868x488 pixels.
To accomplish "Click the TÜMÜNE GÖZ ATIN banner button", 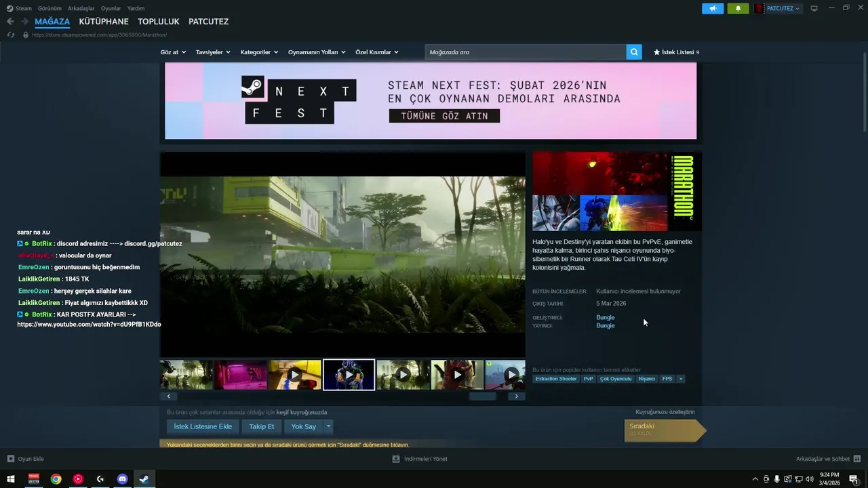I will (x=445, y=116).
